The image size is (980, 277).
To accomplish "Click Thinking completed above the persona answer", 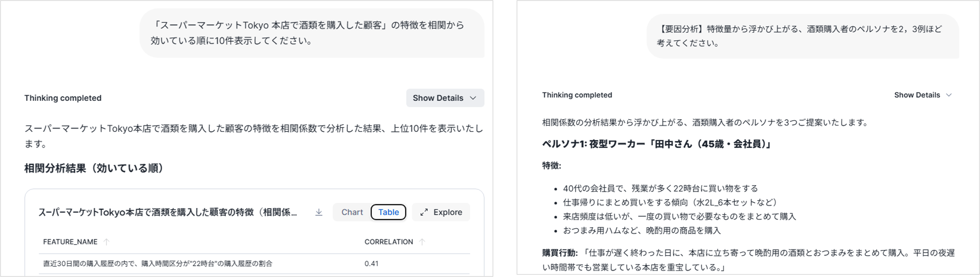I will (x=577, y=95).
